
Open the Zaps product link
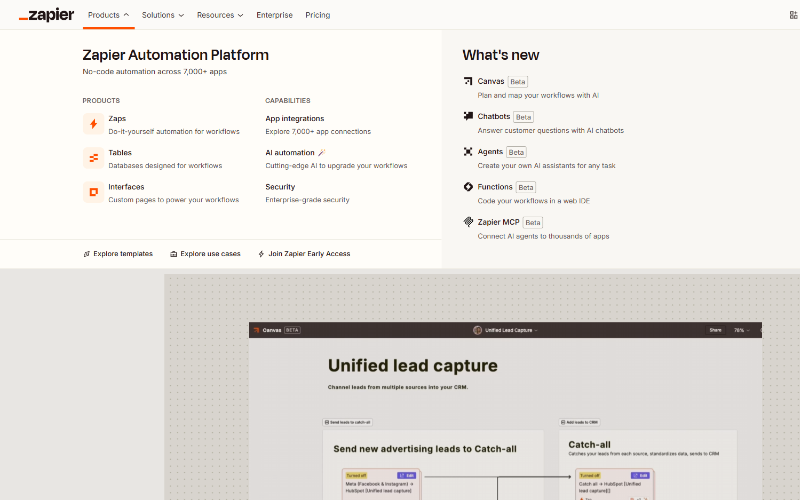(x=117, y=118)
